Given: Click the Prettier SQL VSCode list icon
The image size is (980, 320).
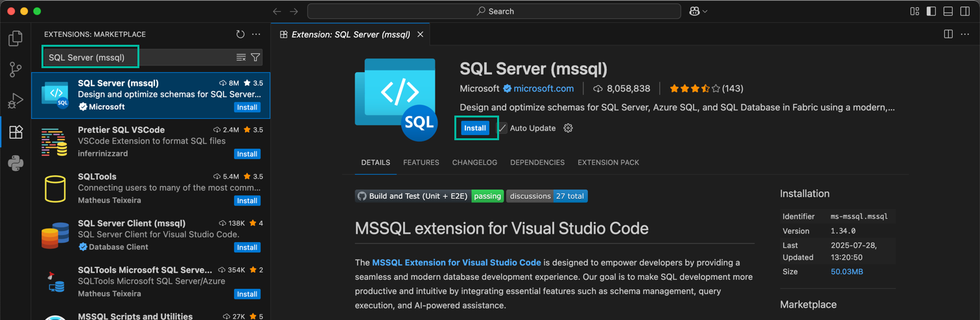Looking at the screenshot, I should (x=55, y=142).
